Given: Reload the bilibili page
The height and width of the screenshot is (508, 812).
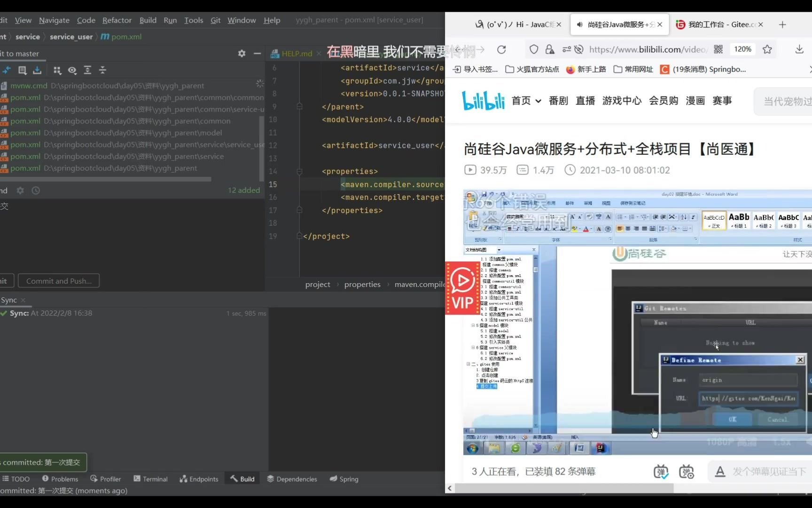Looking at the screenshot, I should tap(501, 49).
